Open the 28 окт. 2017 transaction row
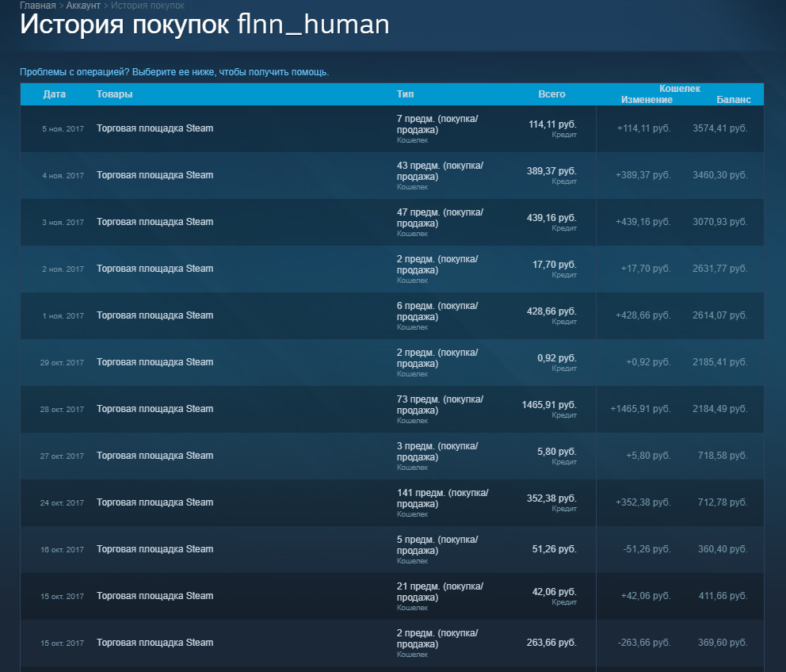The width and height of the screenshot is (786, 672). tap(392, 409)
